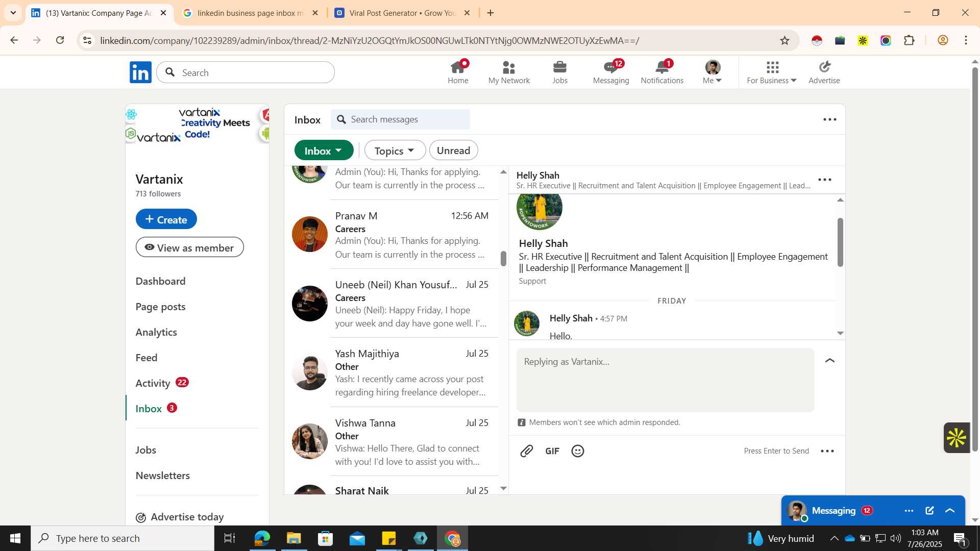Open Analytics in sidebar
This screenshot has width=980, height=551.
coord(156,332)
